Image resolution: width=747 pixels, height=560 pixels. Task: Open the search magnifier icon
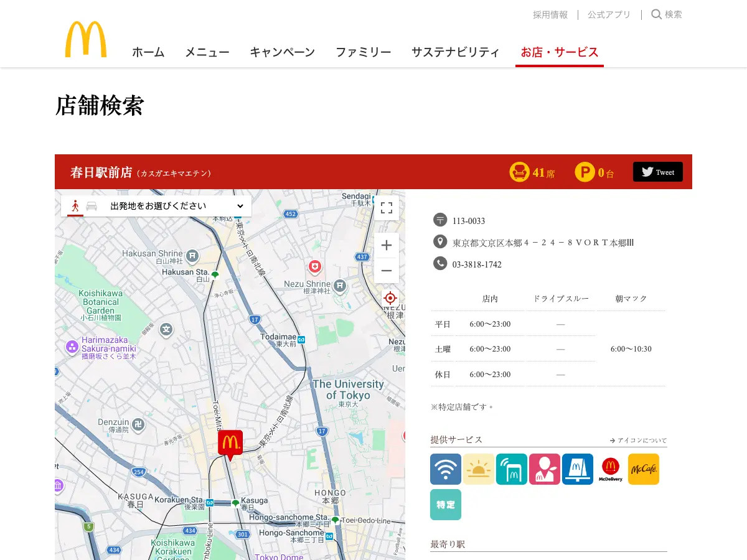click(x=656, y=14)
